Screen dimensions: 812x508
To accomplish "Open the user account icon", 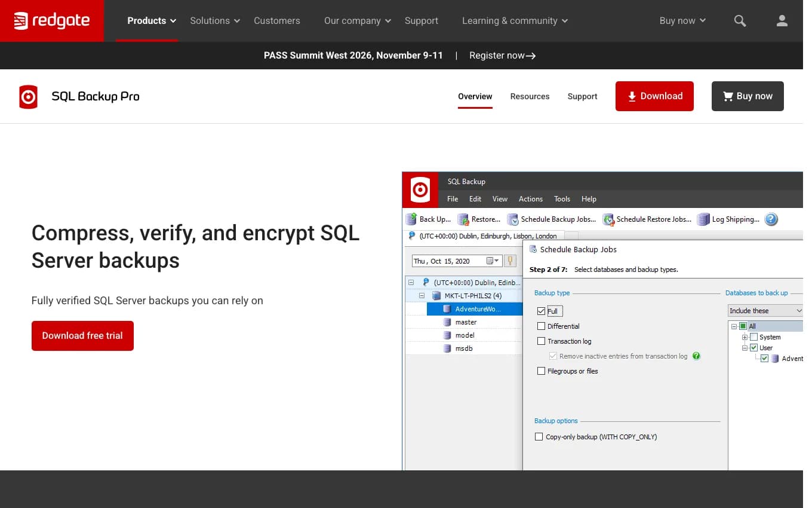I will click(782, 21).
